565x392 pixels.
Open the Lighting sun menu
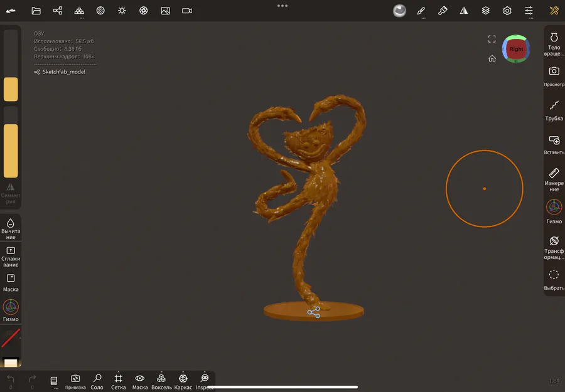122,11
